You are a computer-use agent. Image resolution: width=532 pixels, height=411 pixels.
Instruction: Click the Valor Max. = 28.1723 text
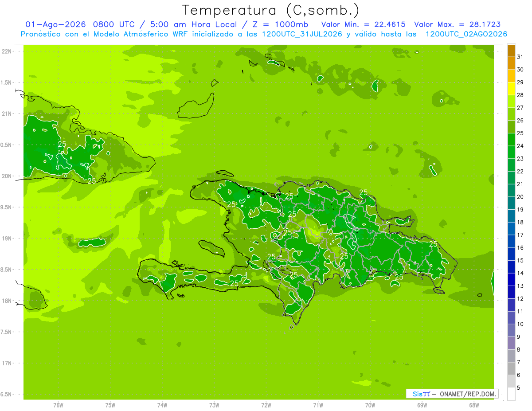457,25
